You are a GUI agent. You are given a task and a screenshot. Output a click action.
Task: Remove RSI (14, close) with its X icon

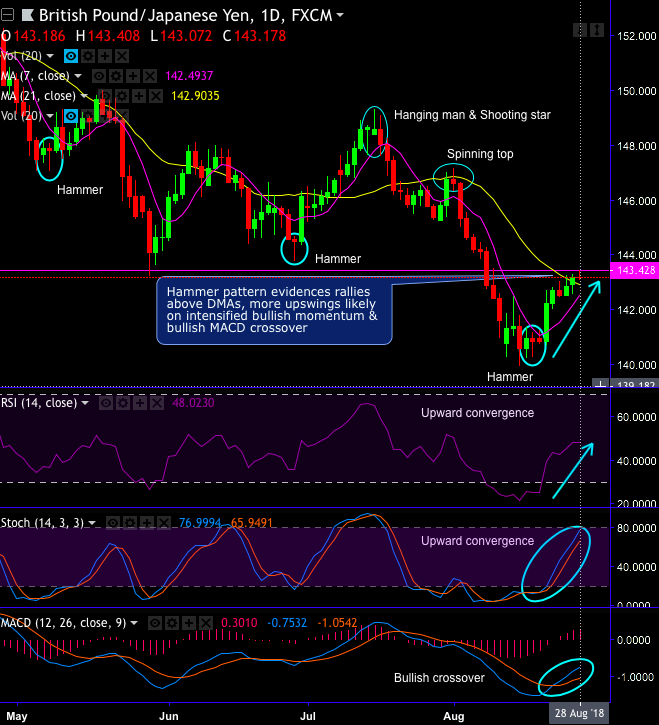click(x=157, y=403)
